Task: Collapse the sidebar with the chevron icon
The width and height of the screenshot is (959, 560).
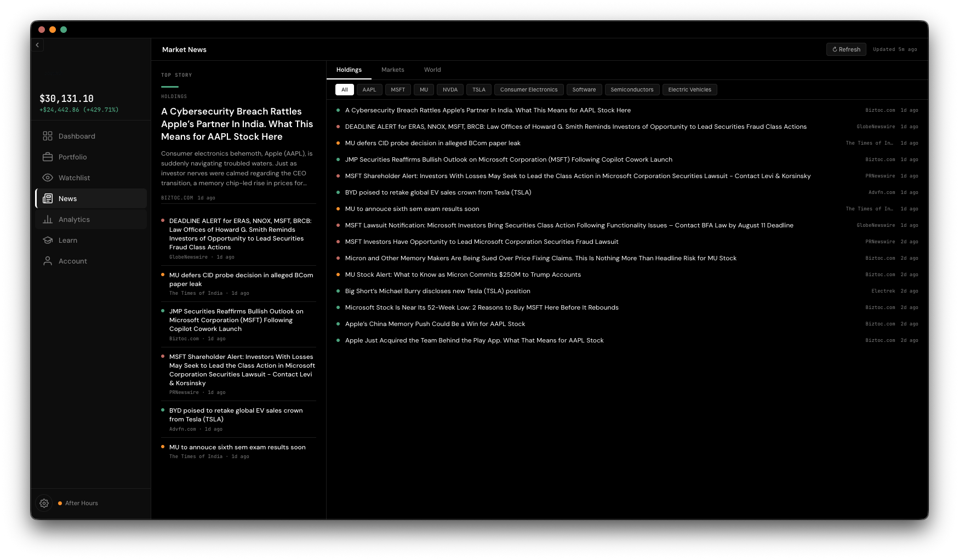Action: click(37, 45)
